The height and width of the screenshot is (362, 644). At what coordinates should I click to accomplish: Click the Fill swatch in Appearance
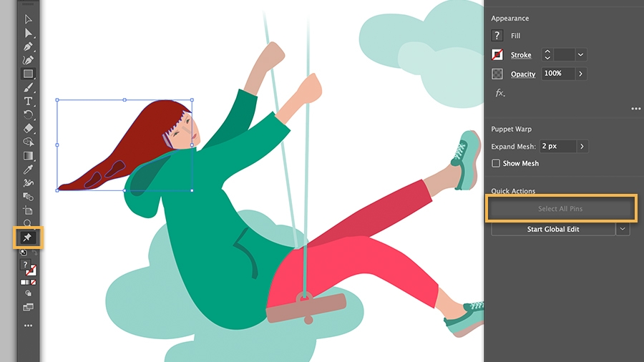tap(497, 36)
